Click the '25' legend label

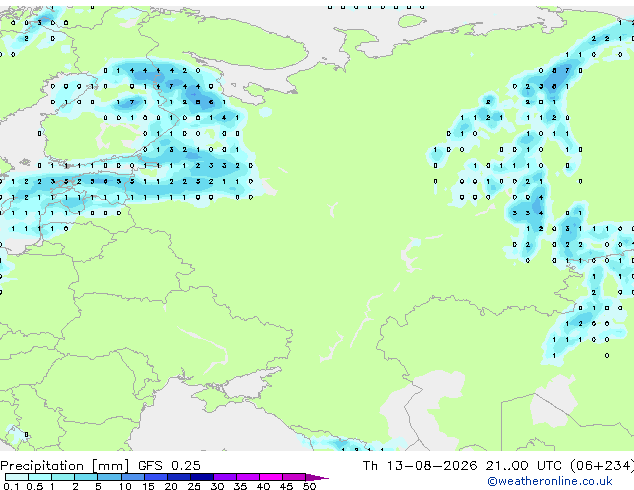194,486
